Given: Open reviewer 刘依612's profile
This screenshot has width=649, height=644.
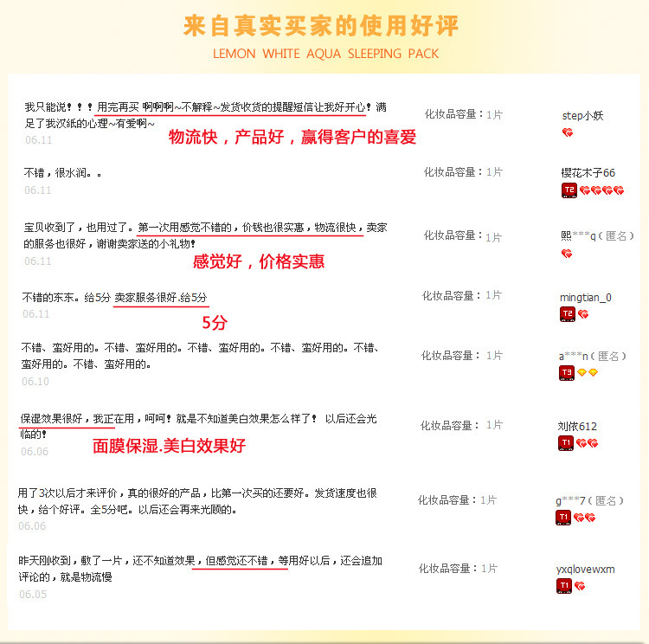Looking at the screenshot, I should [577, 426].
